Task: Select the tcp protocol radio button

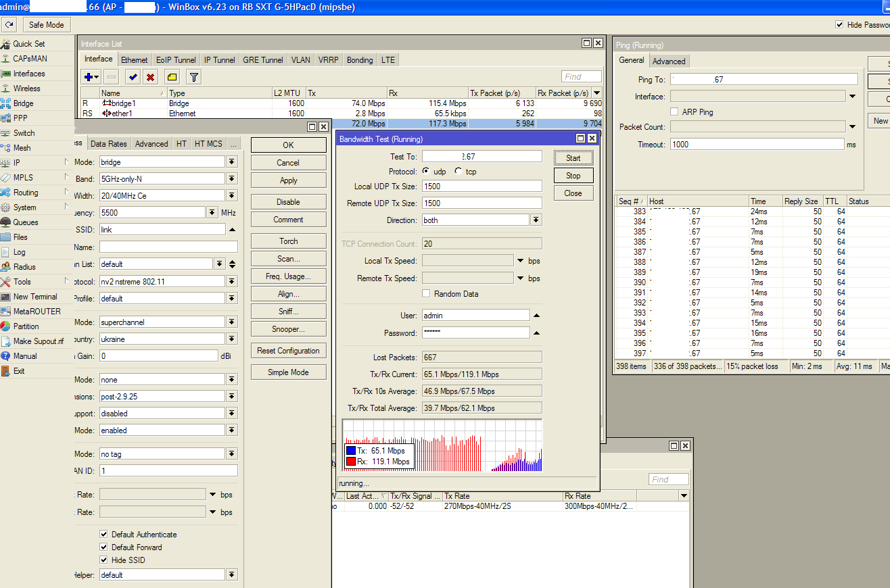Action: coord(459,172)
